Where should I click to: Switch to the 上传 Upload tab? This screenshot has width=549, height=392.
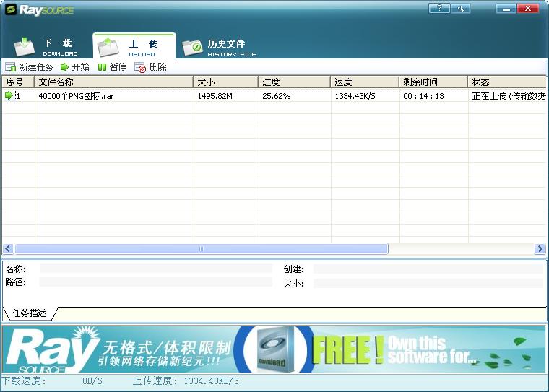(134, 46)
